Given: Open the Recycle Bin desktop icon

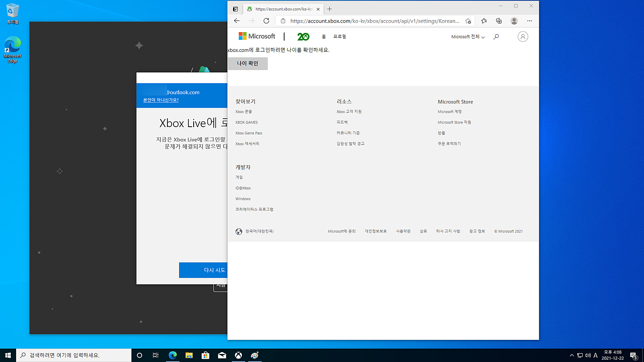Looking at the screenshot, I should click(12, 14).
